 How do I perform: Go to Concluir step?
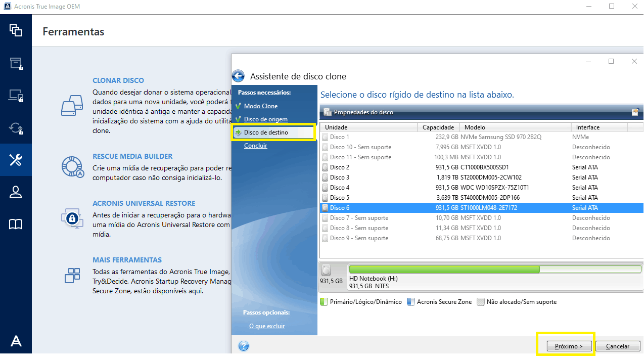coord(256,146)
